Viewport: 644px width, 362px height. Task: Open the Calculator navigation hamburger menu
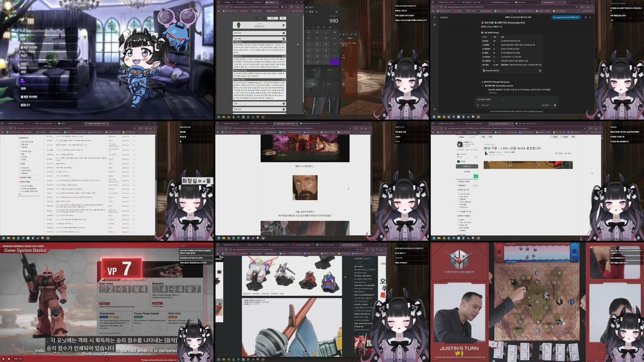point(306,12)
